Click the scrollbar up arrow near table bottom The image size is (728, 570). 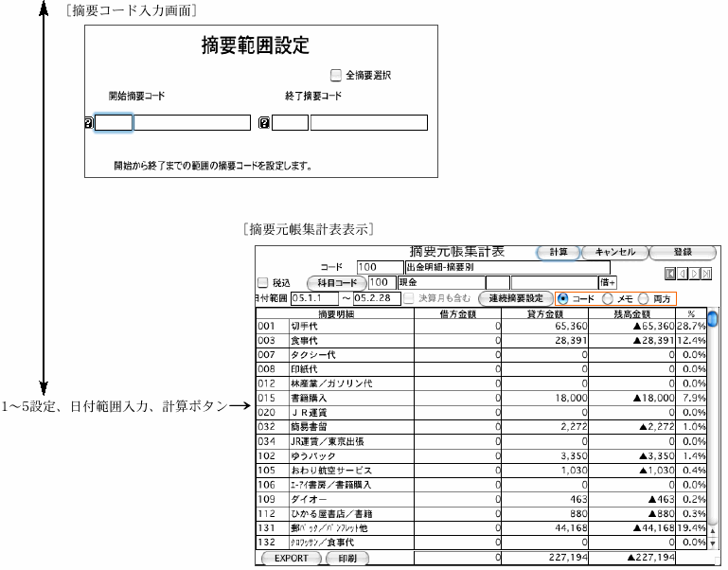point(713,531)
